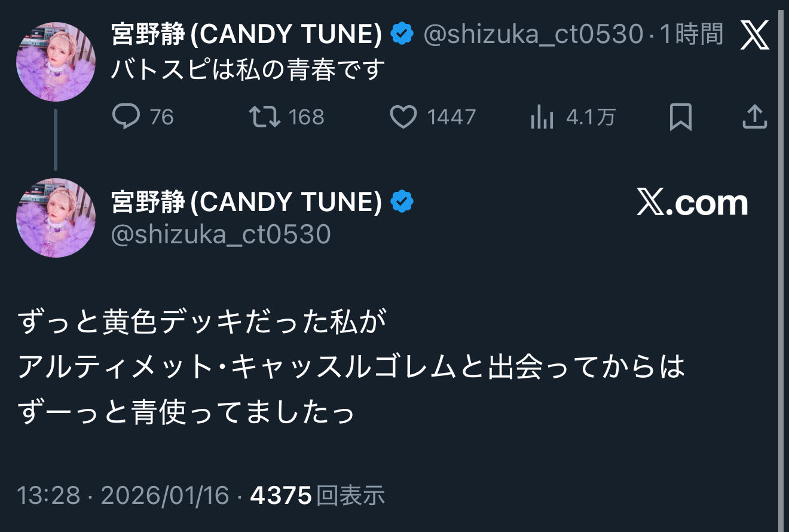Bookmark the first tweet
789x532 pixels.
pyautogui.click(x=680, y=117)
